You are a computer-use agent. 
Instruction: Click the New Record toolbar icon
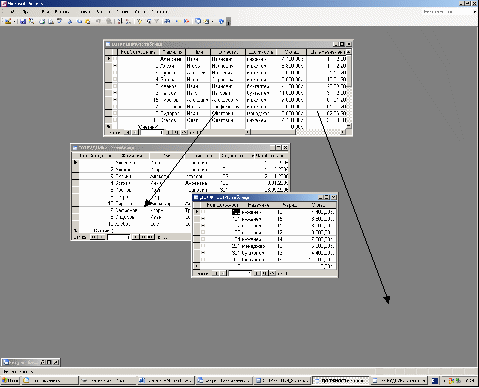tap(178, 21)
